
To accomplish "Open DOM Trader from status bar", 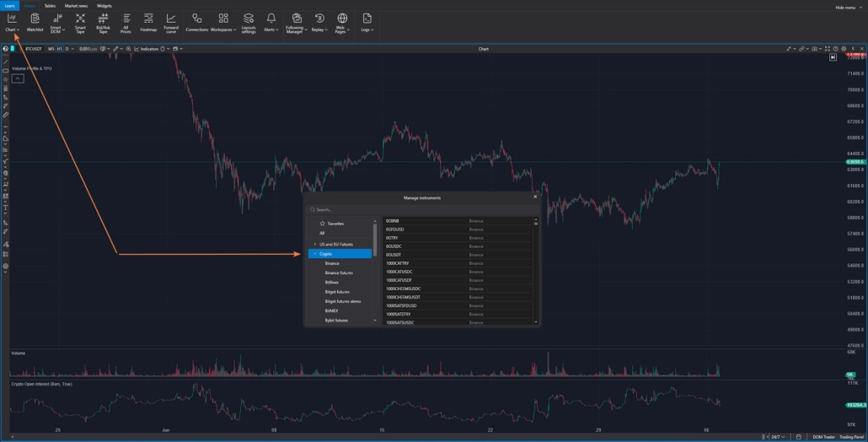I will click(x=823, y=437).
